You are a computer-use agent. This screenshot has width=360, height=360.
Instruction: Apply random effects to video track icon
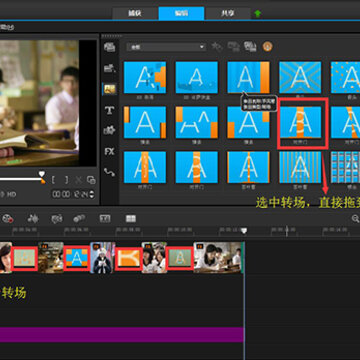250,47
